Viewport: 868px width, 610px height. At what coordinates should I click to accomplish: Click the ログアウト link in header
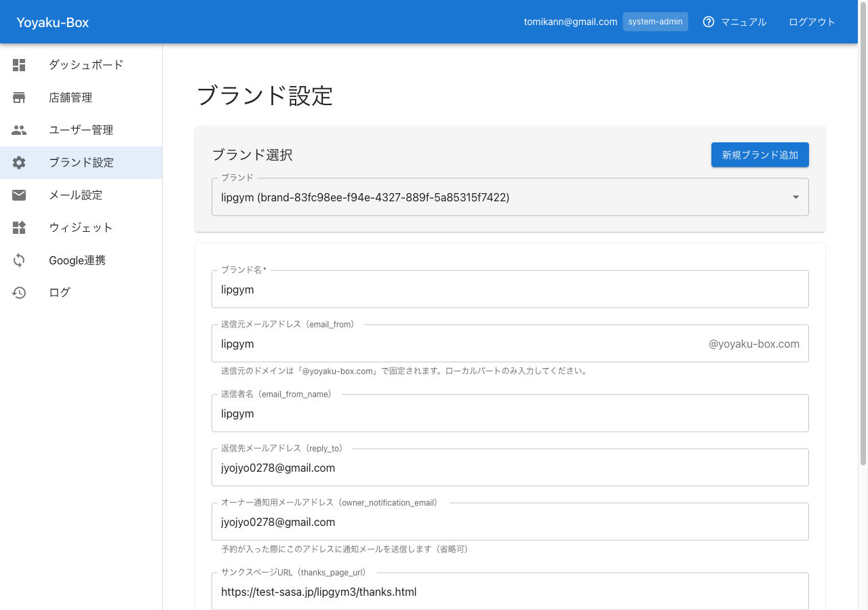click(x=812, y=22)
